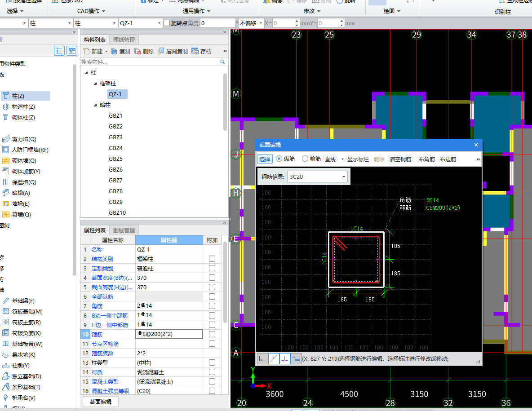Image resolution: width=532 pixels, height=411 pixels.
Task: Toggle the orthogonal snap icon in section editor
Action: point(263,358)
